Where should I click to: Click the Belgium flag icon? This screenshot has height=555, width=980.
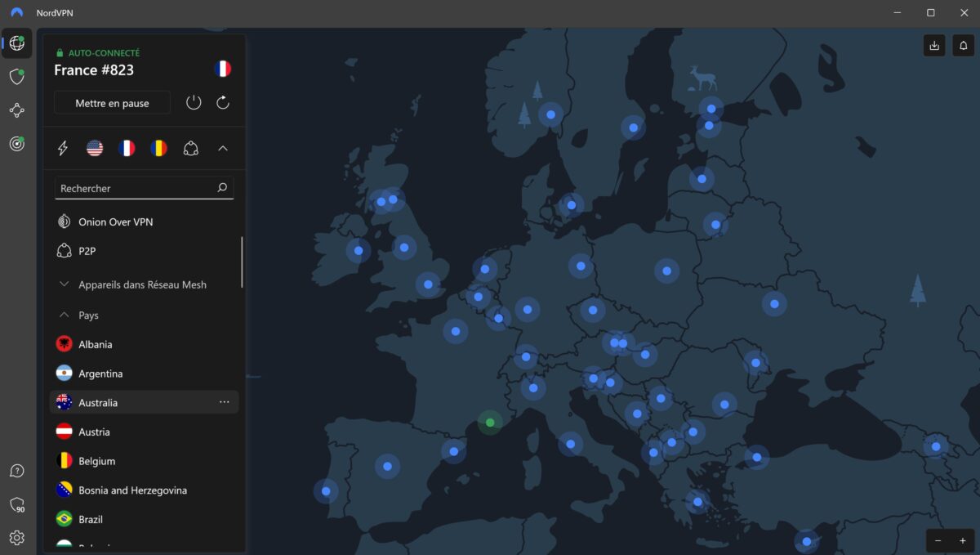click(65, 461)
